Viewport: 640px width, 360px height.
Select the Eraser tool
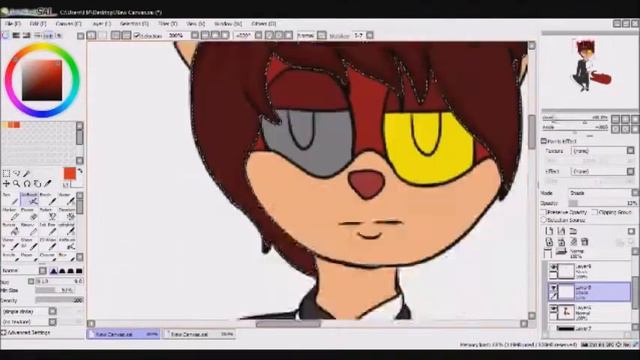click(x=29, y=215)
